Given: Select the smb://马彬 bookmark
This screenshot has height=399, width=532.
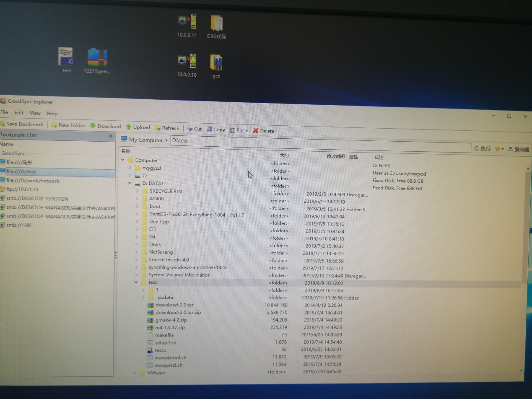Looking at the screenshot, I should tap(16, 225).
